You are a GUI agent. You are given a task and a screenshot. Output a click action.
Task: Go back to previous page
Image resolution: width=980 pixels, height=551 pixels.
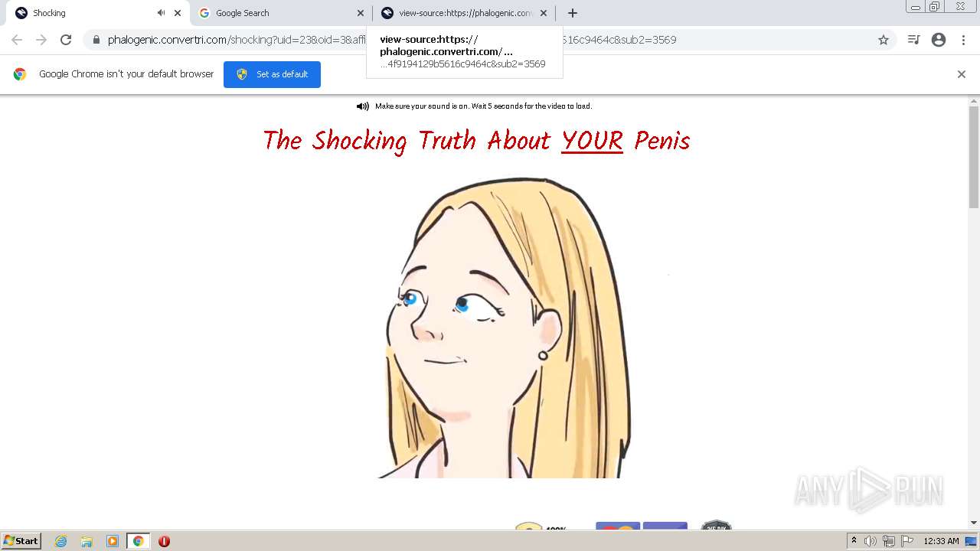[17, 40]
